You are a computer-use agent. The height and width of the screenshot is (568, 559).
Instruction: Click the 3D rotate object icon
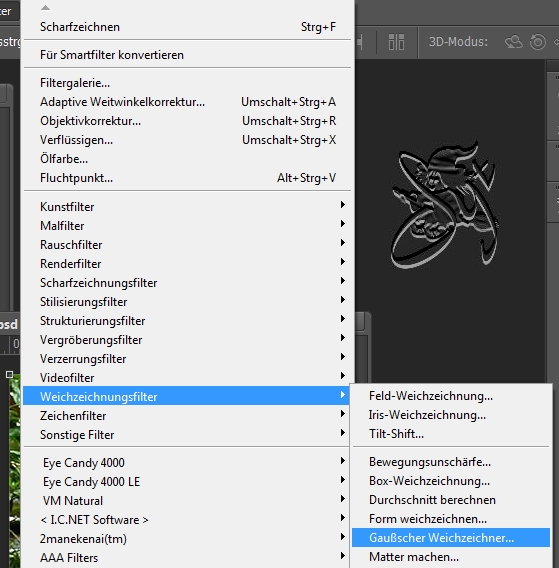coord(514,42)
